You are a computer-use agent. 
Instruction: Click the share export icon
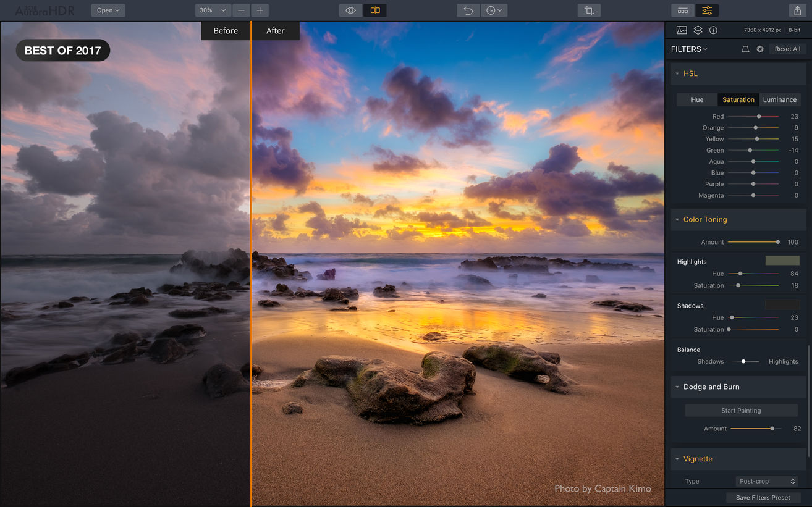point(797,10)
